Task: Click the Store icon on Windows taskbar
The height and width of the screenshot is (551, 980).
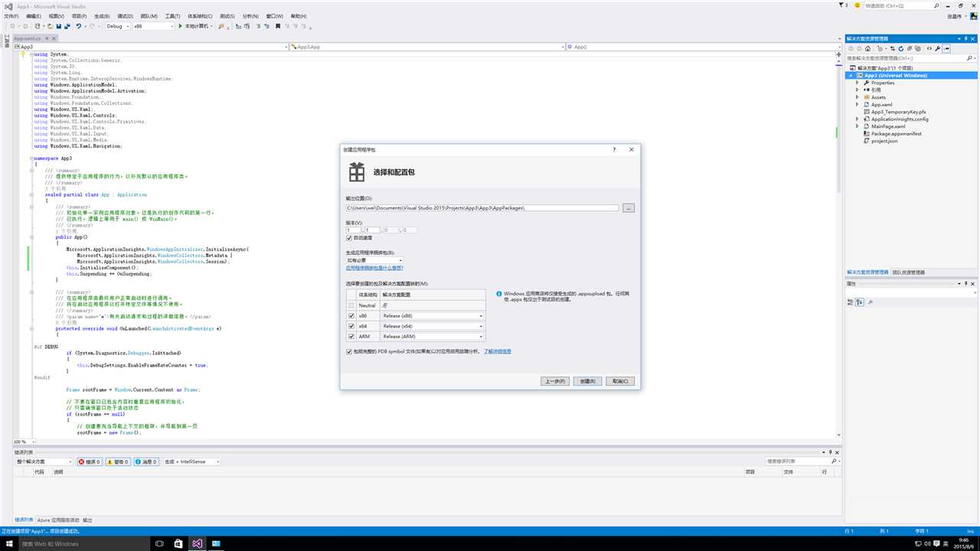Action: coord(178,543)
